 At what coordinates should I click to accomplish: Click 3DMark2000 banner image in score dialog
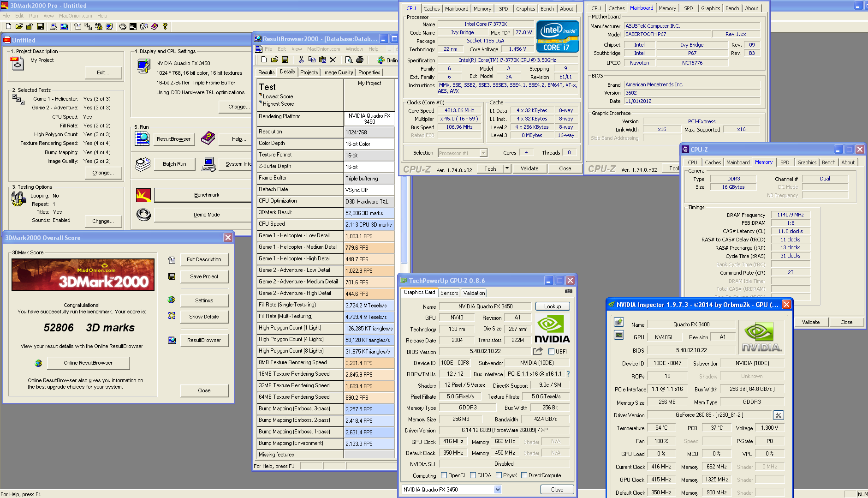83,275
